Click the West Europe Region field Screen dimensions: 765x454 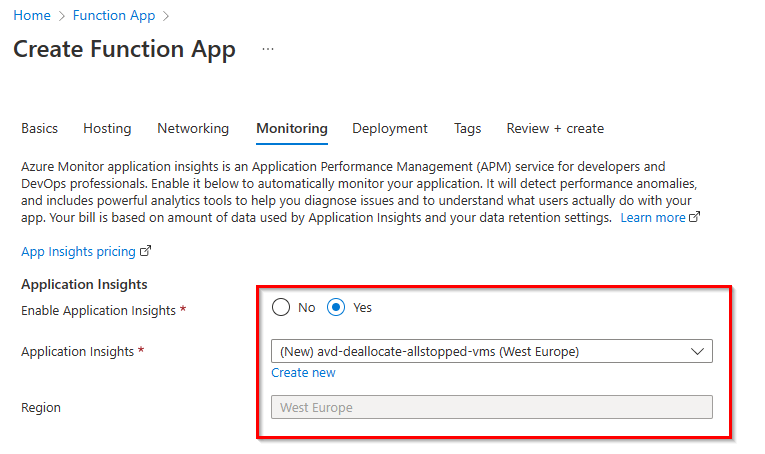(x=491, y=407)
